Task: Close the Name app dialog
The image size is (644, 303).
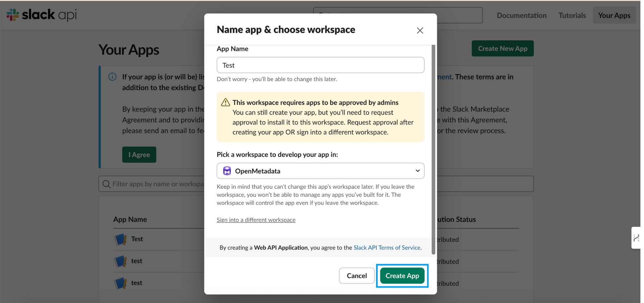Action: [x=420, y=31]
